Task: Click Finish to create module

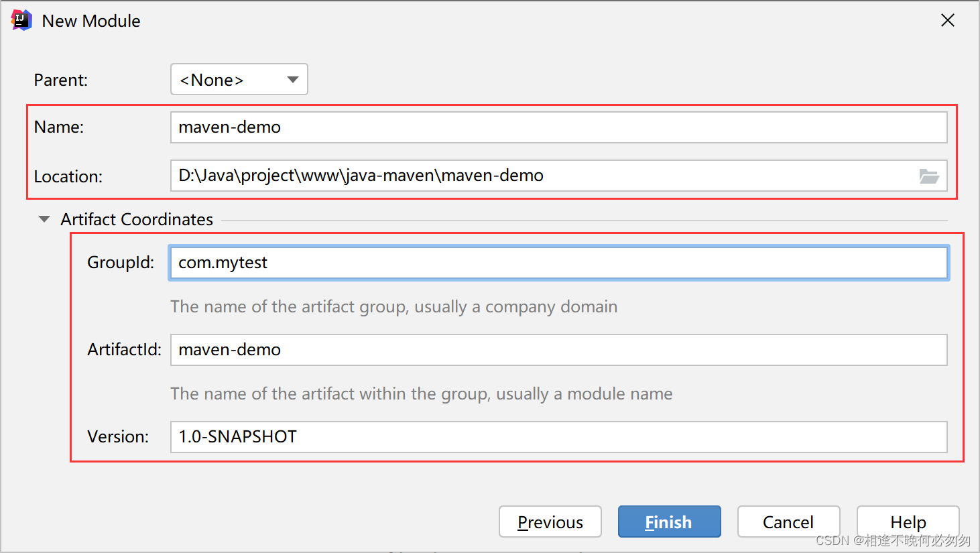Action: pos(669,521)
